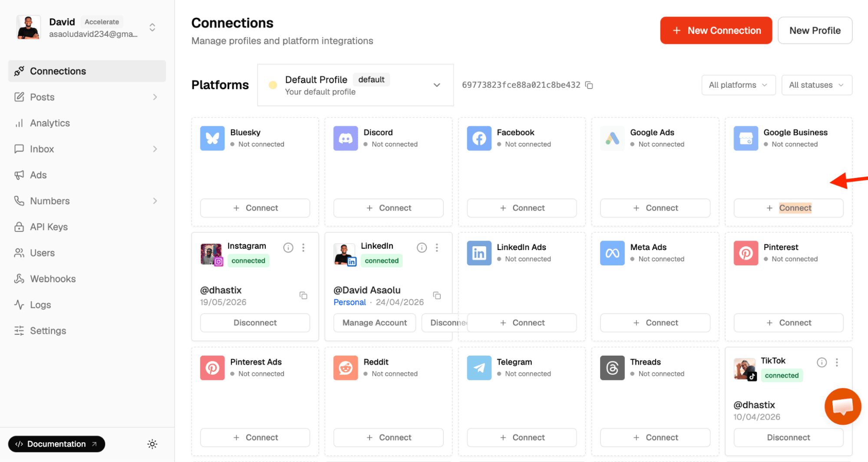Screen dimensions: 868x462
Task: Click the Reddit platform icon
Action: pos(346,368)
